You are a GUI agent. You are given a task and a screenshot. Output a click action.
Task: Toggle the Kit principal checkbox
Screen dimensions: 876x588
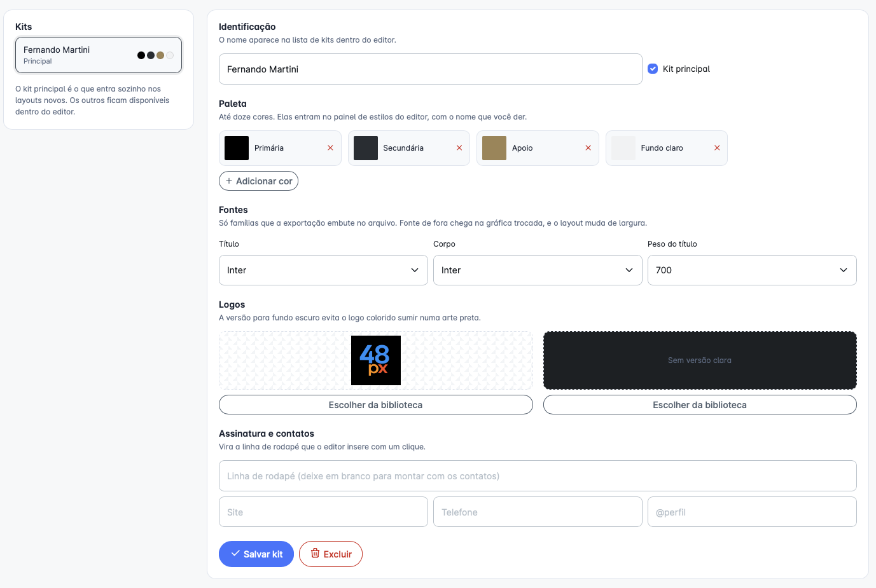point(653,69)
